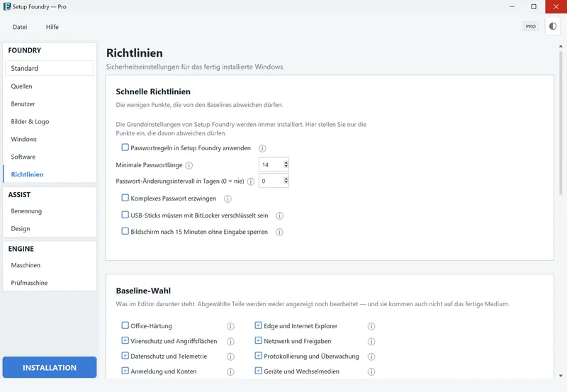Click the Setup Foundry app logo

coord(7,6)
